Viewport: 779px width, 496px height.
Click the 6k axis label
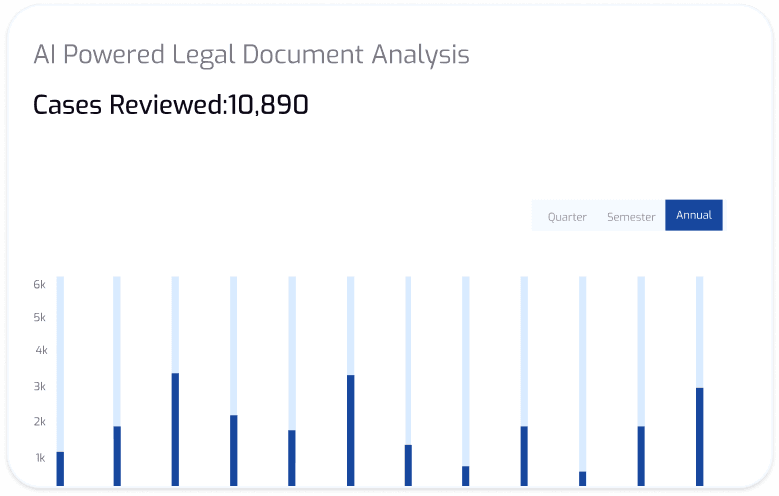click(x=39, y=284)
